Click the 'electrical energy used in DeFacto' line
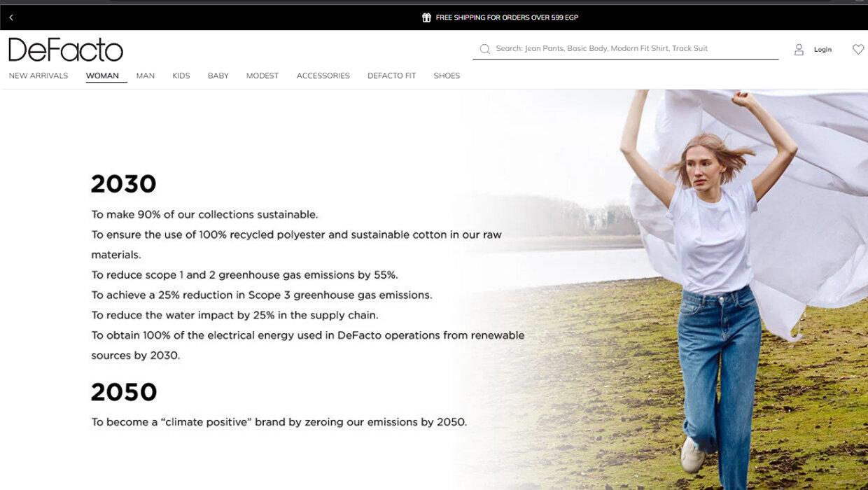 (308, 345)
